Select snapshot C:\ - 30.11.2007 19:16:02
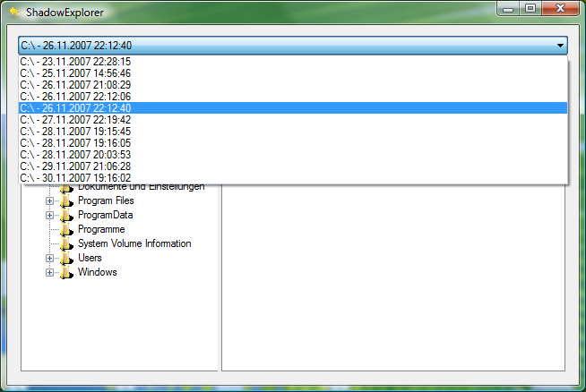The width and height of the screenshot is (586, 392). pos(293,177)
